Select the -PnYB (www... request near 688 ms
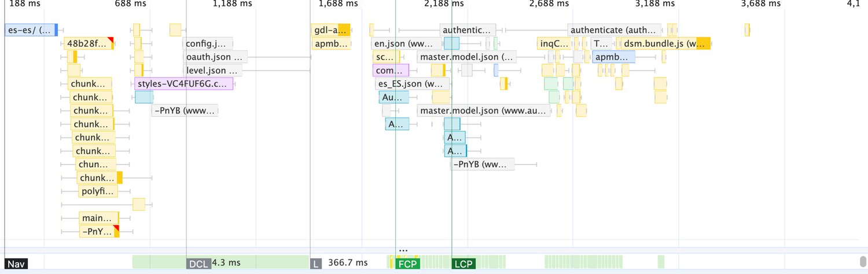This screenshot has width=868, height=274. pyautogui.click(x=185, y=111)
